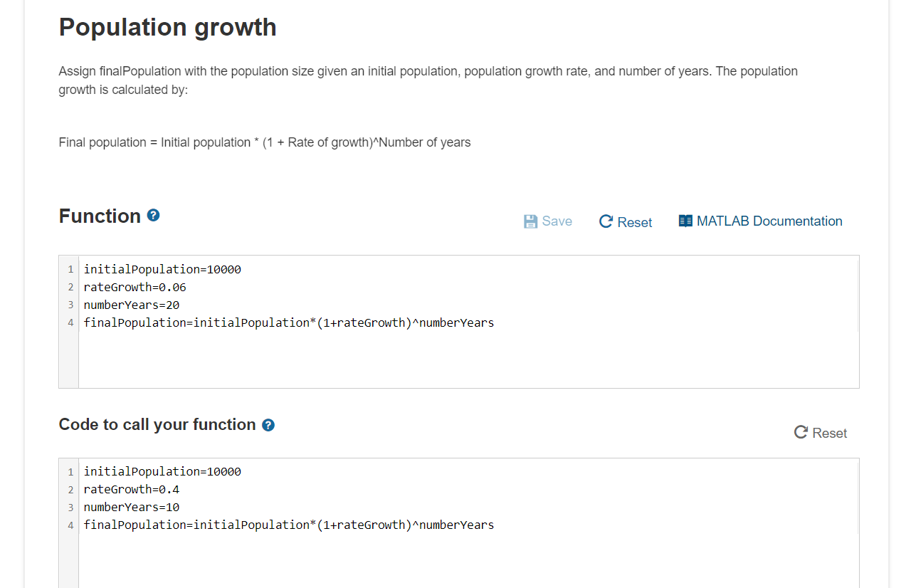
Task: Select line 4 of the Function editor
Action: coord(289,322)
